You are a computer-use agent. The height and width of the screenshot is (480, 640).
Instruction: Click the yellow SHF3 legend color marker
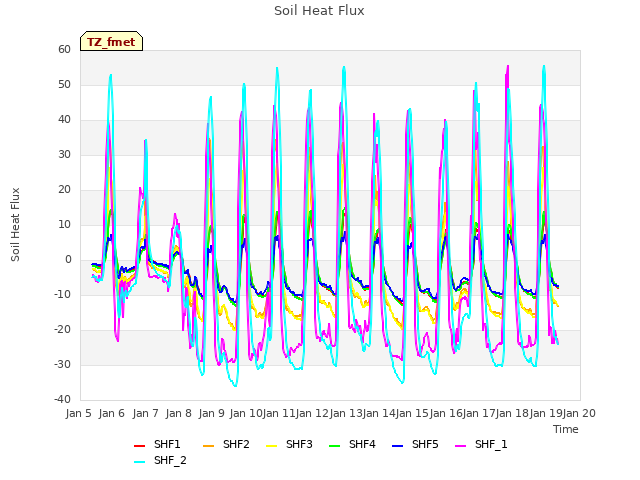pyautogui.click(x=271, y=446)
